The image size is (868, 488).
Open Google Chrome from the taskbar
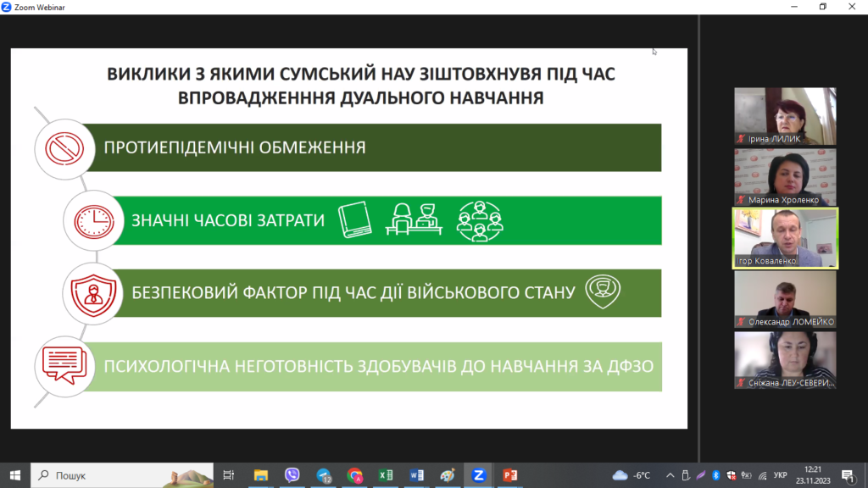(x=354, y=475)
